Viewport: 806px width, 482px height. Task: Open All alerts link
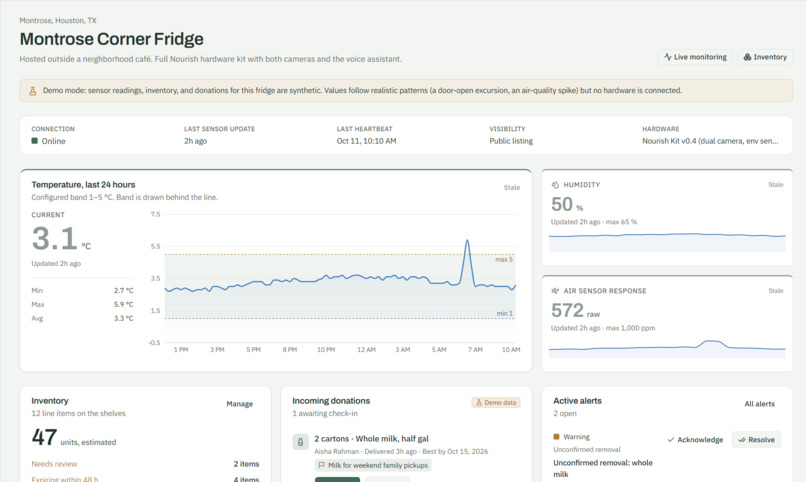pyautogui.click(x=759, y=404)
